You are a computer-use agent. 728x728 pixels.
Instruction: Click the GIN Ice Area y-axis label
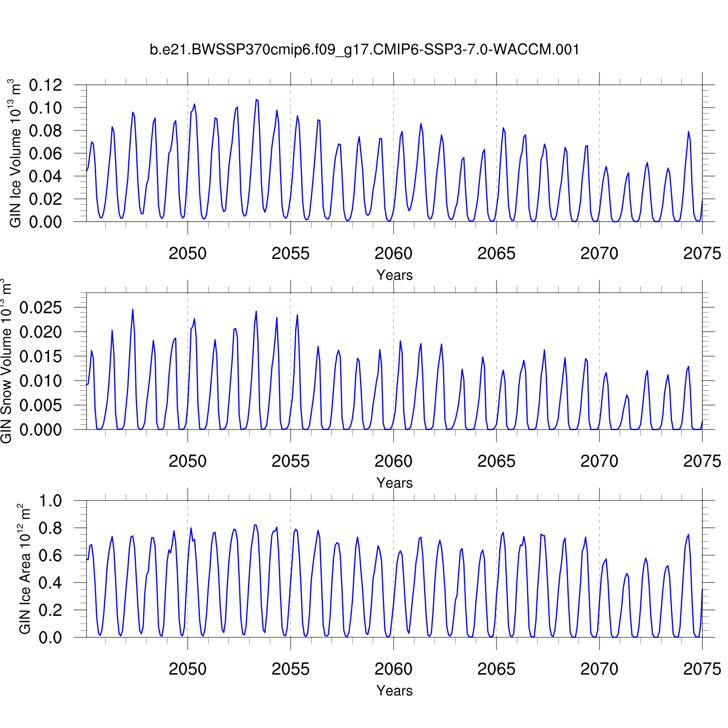(25, 569)
